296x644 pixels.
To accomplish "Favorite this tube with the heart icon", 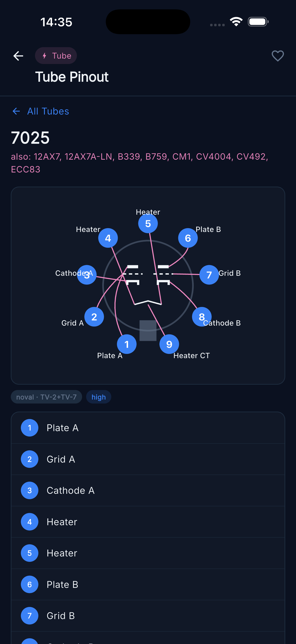I will coord(278,56).
